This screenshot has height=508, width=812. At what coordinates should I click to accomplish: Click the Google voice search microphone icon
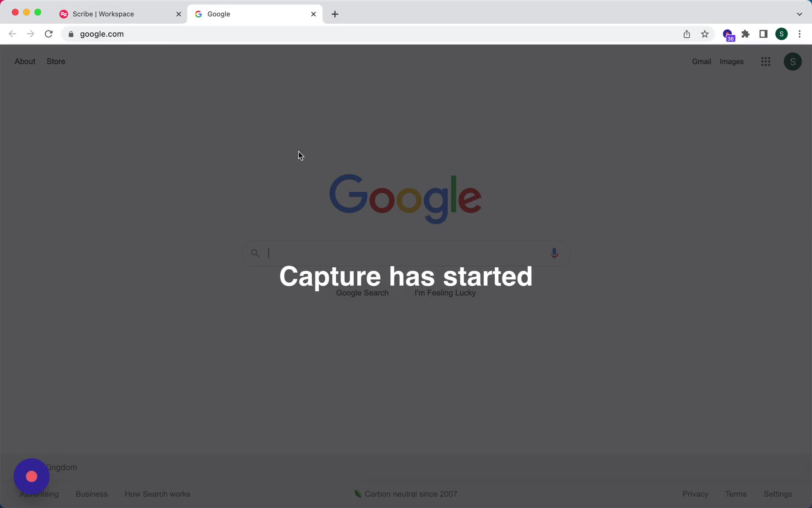click(554, 253)
